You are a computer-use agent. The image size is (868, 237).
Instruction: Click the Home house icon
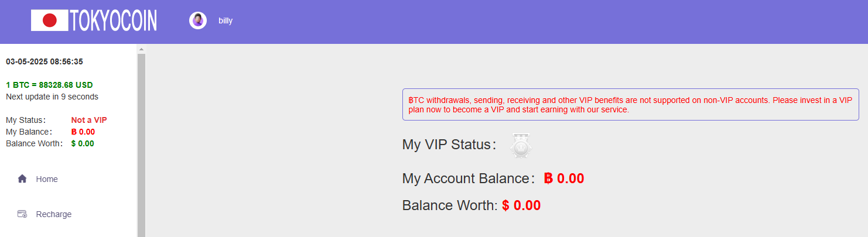(22, 179)
